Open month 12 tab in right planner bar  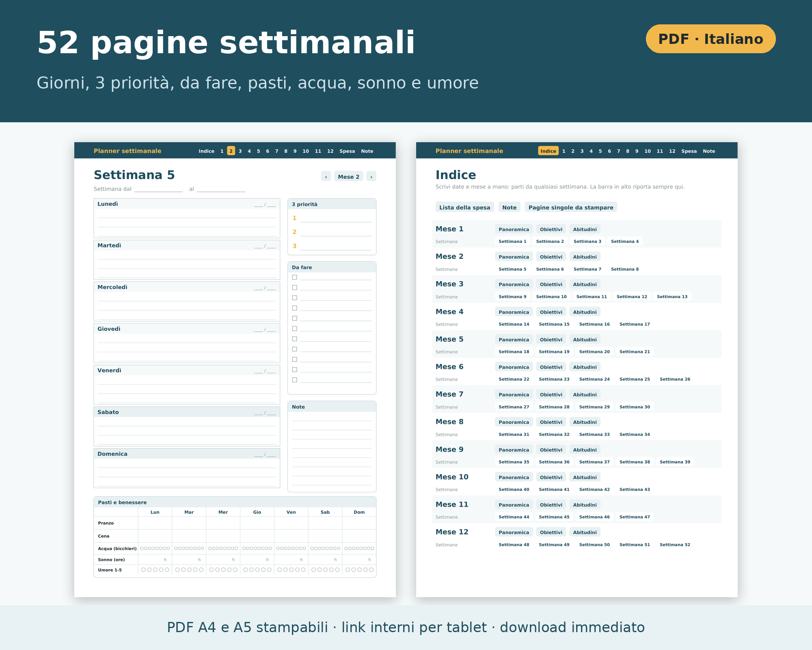pyautogui.click(x=672, y=151)
